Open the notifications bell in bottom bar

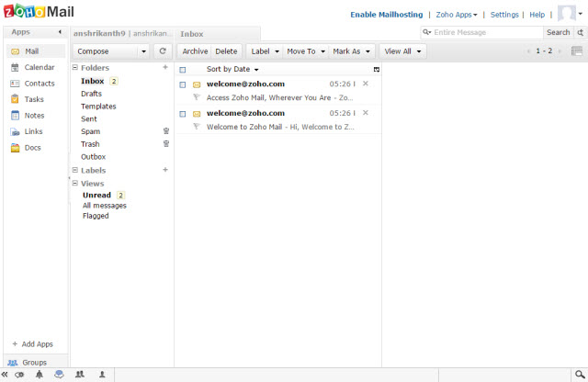tap(39, 374)
